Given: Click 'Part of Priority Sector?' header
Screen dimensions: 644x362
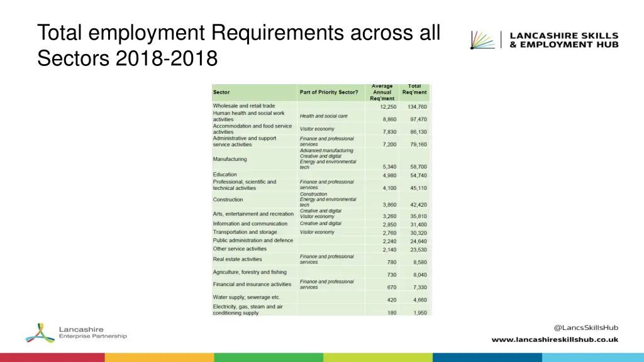Looking at the screenshot, I should [x=329, y=92].
